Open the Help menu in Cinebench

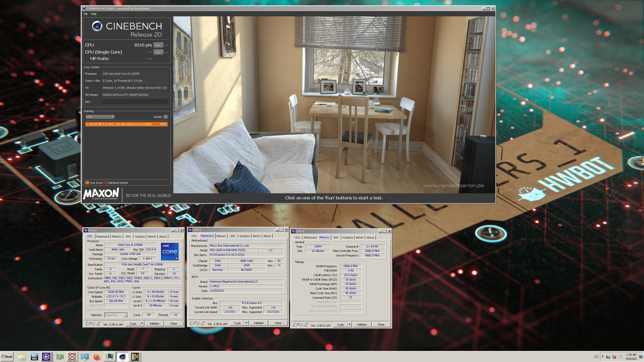tap(94, 14)
